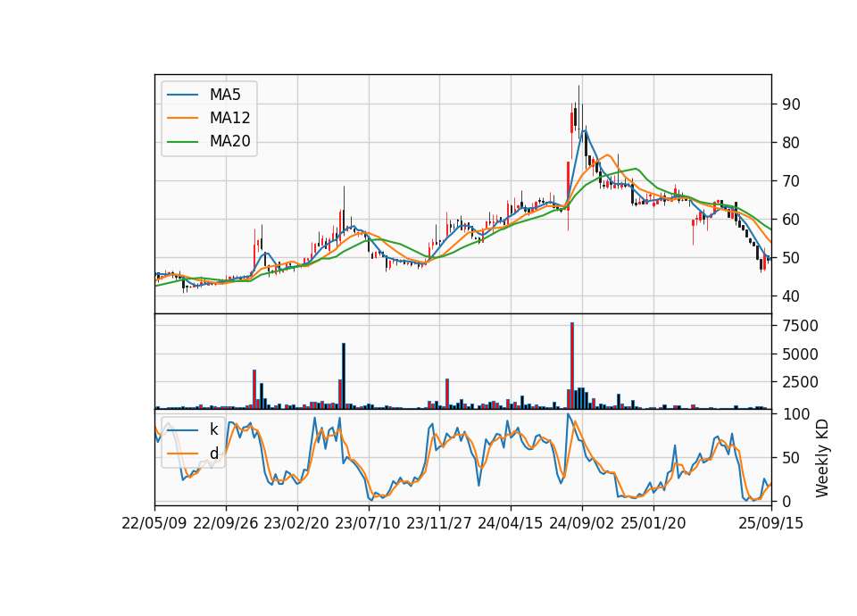Click the 23/07/10 date label

click(368, 523)
